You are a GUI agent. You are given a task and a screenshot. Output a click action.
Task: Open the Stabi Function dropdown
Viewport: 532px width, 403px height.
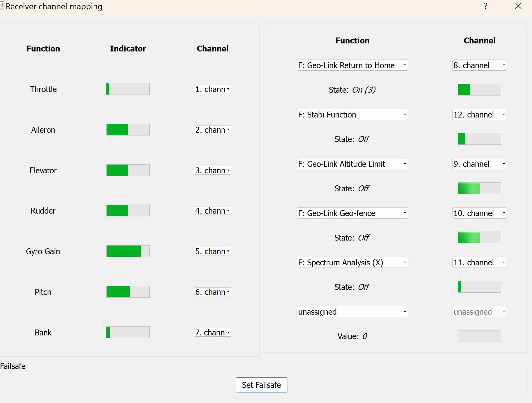(352, 115)
